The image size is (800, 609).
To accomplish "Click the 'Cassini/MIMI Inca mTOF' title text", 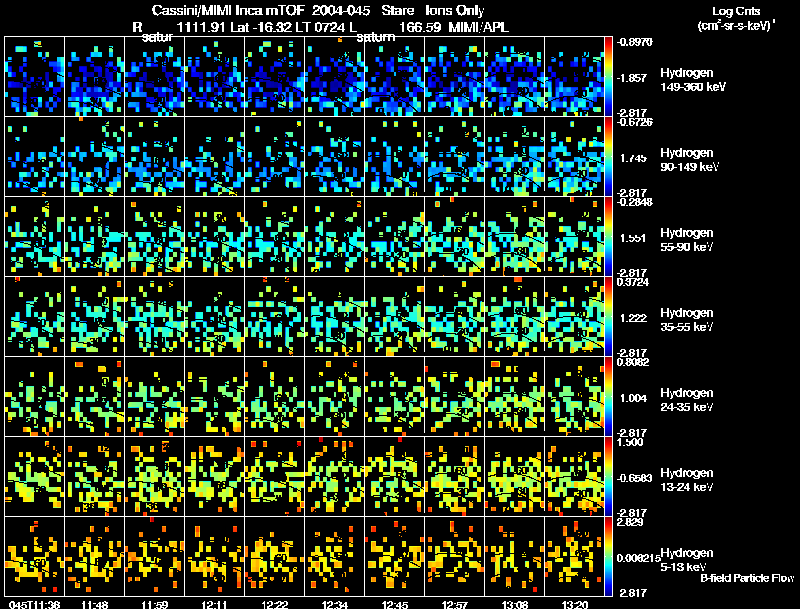I will point(228,10).
